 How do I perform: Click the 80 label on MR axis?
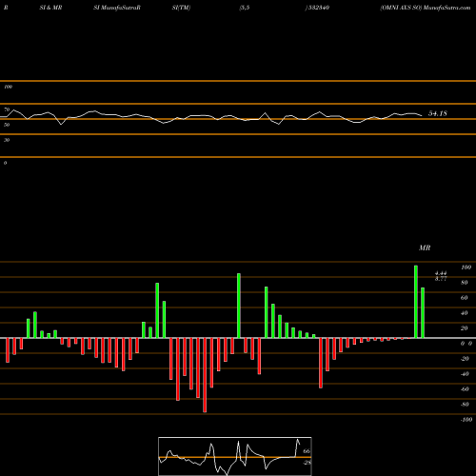pos(465,283)
